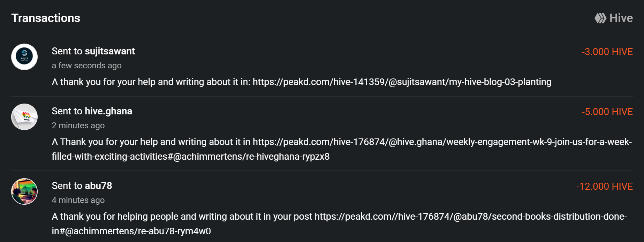Select the -12.000 HIVE amount
Screen dimensions: 644x242
[x=604, y=187]
